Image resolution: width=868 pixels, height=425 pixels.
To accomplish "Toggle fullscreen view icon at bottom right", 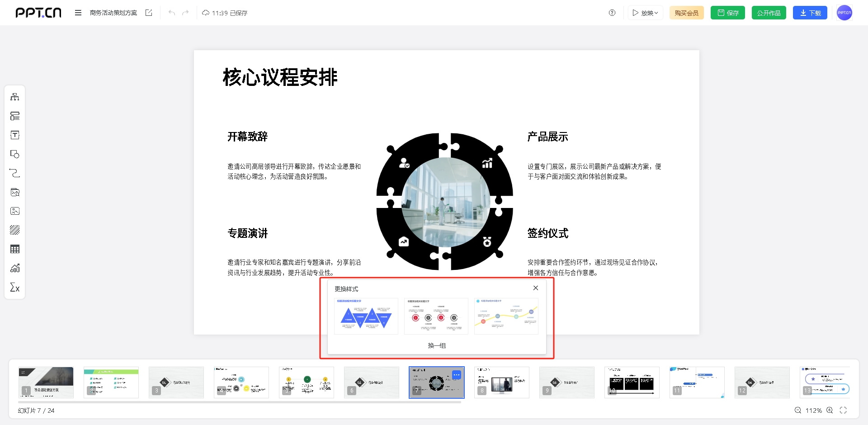I will pos(843,410).
